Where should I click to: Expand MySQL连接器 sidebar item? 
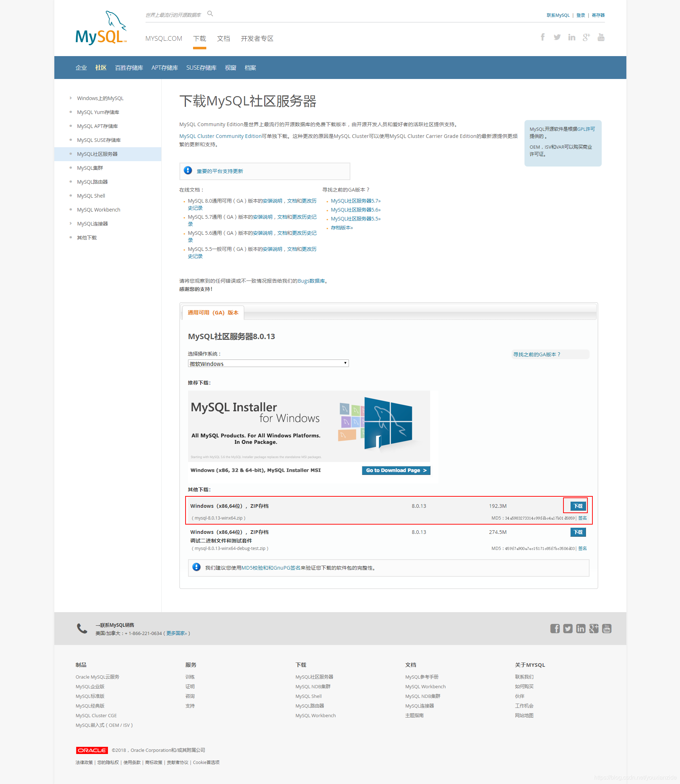coord(92,224)
